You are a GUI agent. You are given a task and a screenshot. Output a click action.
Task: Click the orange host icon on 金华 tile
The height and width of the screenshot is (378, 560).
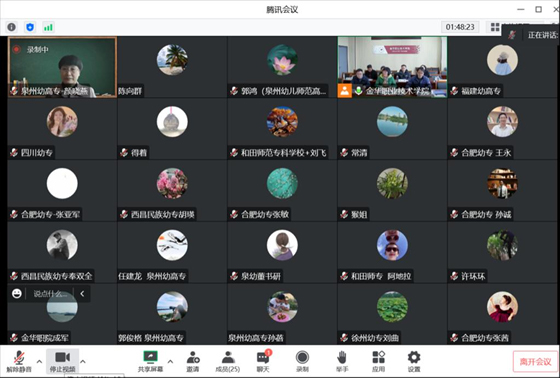[345, 91]
